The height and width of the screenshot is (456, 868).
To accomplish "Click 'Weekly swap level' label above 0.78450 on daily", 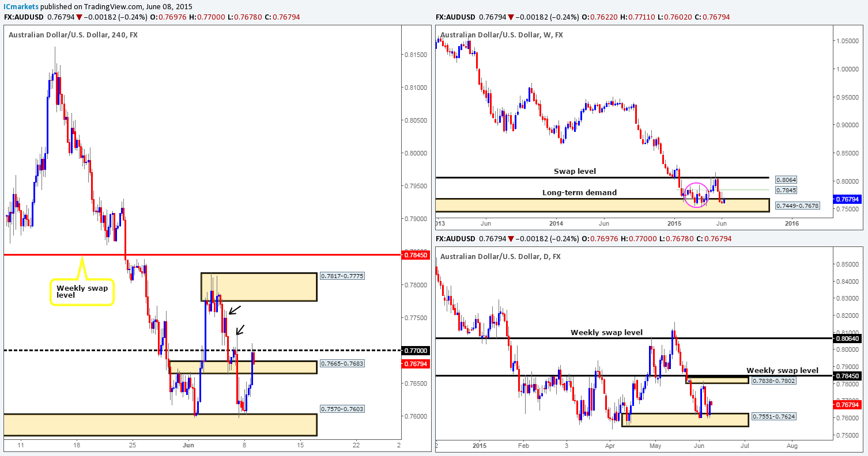I will click(782, 370).
